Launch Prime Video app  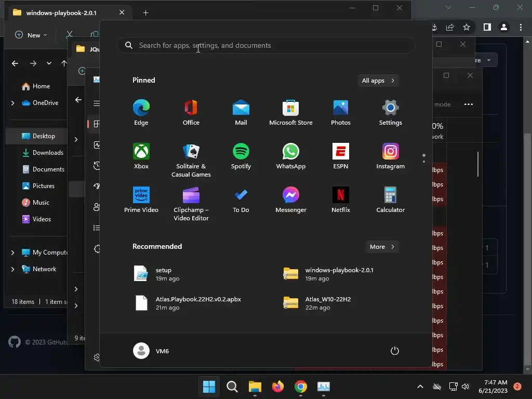coord(141,200)
